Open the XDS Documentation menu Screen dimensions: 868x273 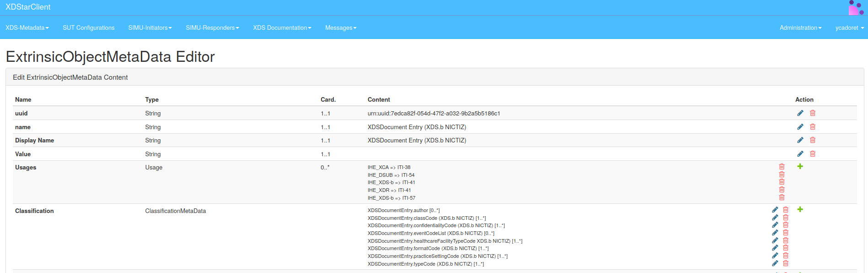(x=282, y=28)
